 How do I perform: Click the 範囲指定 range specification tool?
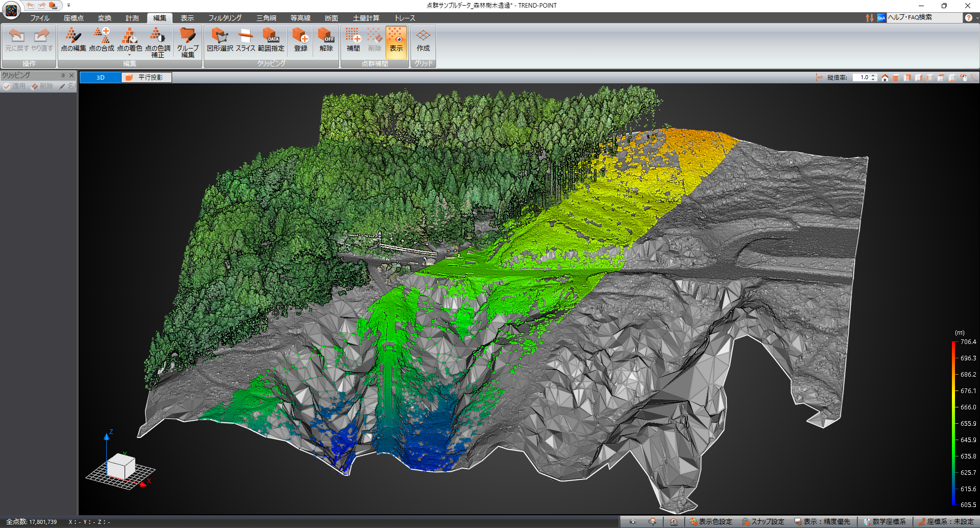click(271, 40)
